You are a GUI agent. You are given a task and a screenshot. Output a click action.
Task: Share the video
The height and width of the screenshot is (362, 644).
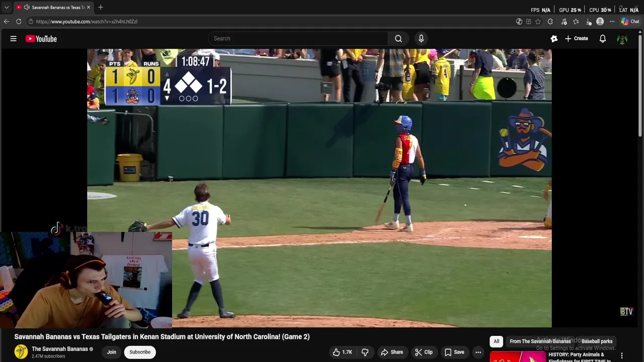(392, 352)
